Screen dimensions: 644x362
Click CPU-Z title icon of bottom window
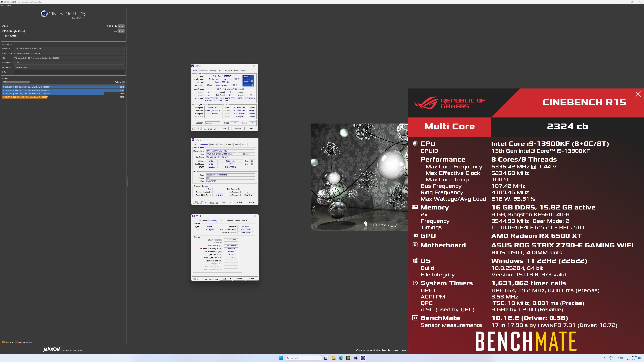[193, 216]
